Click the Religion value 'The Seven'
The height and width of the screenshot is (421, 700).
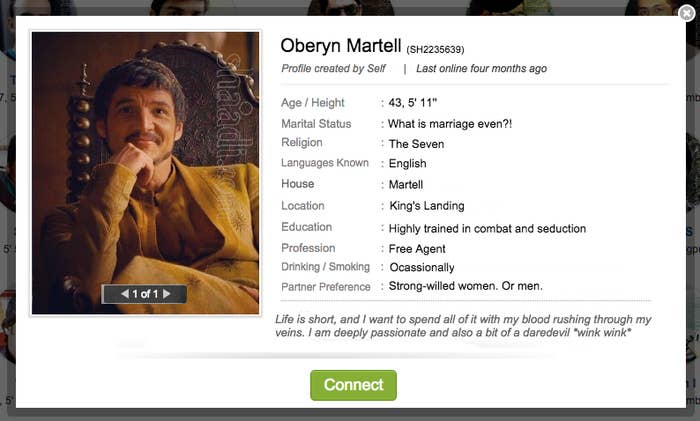[416, 144]
